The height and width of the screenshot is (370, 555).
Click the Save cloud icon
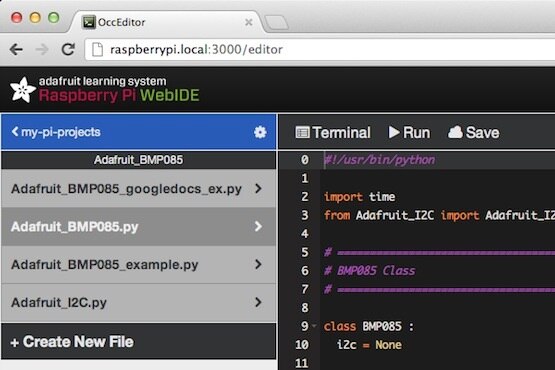(455, 132)
